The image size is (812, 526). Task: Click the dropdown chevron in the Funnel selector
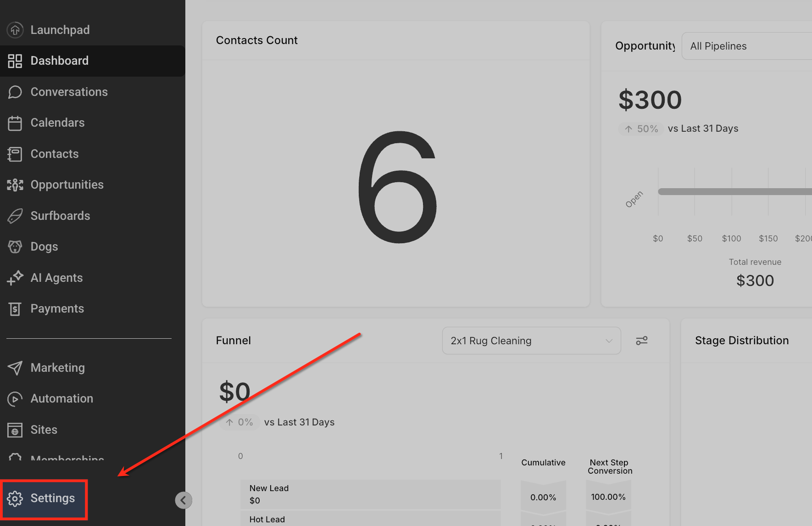pos(609,341)
